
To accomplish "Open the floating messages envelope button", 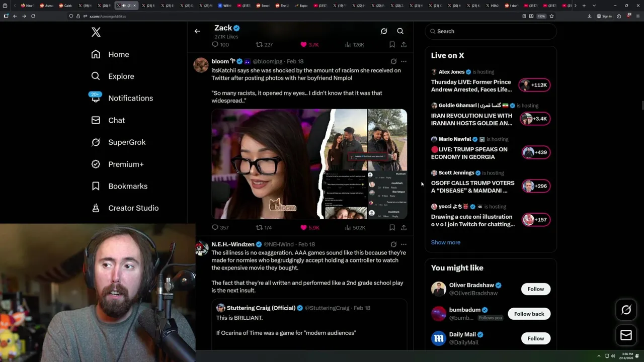I will pos(626,335).
